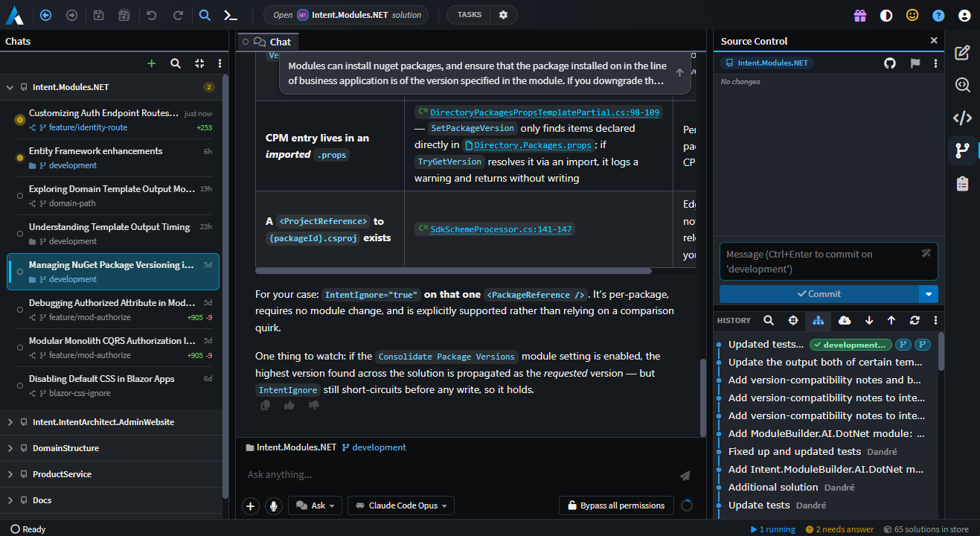The image size is (980, 536).
Task: Expand DomainStructure group
Action: pos(10,448)
